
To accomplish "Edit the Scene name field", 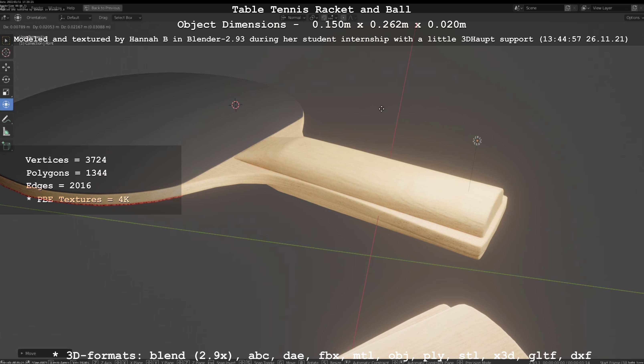I will [544, 8].
